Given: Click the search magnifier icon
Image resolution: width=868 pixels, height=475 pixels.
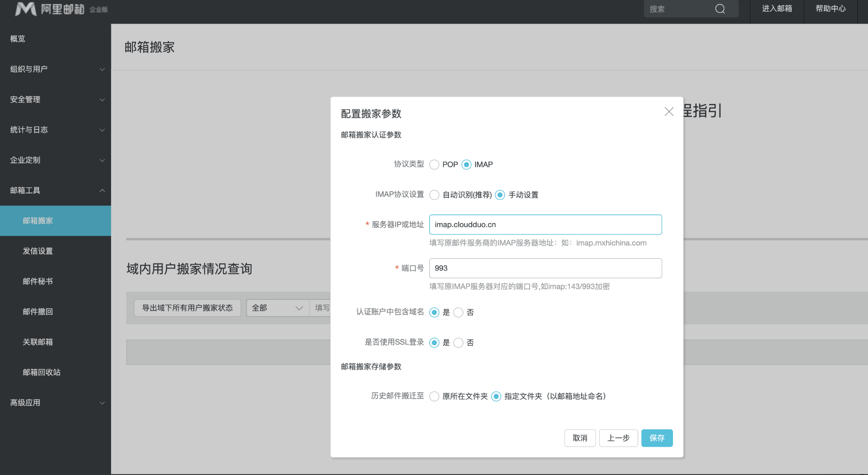Looking at the screenshot, I should (x=720, y=9).
